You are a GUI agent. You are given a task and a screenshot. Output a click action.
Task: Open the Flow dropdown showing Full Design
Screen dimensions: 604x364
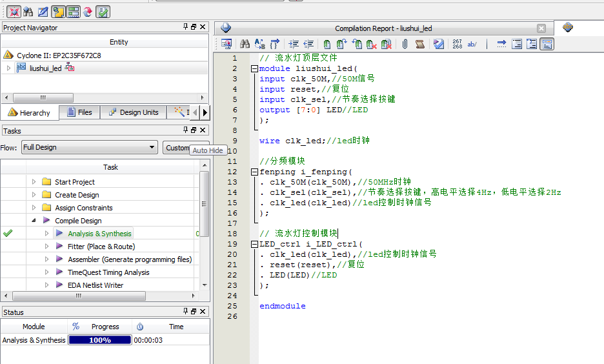click(x=89, y=147)
